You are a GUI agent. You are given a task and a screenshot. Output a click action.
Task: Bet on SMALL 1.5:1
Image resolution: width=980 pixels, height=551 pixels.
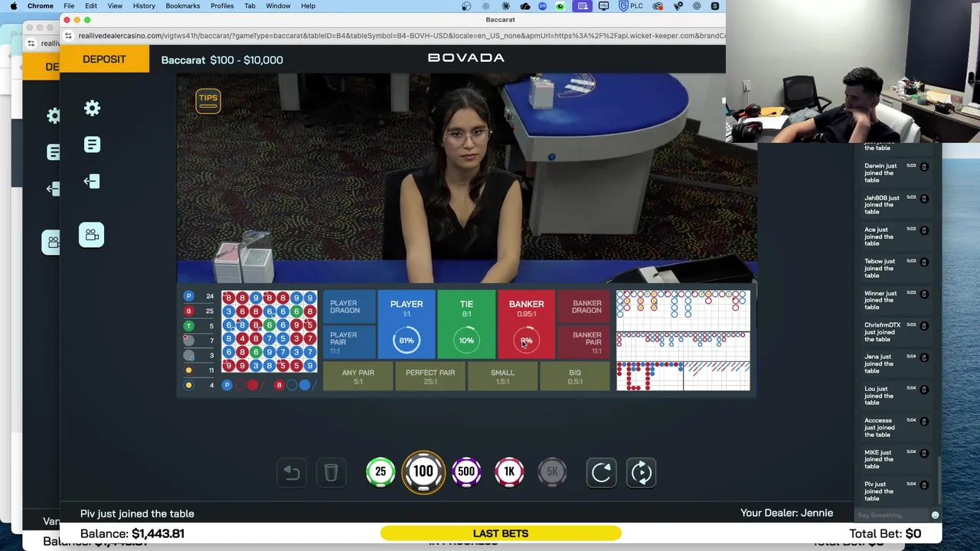pos(502,377)
